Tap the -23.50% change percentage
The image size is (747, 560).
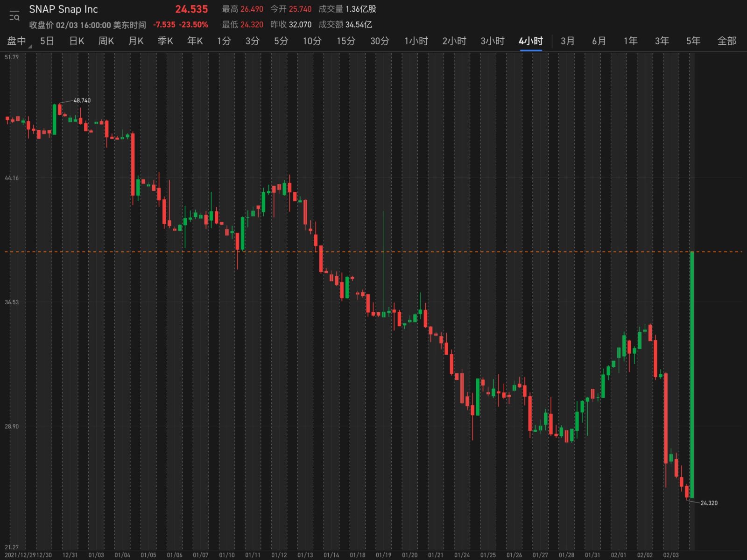pos(193,25)
